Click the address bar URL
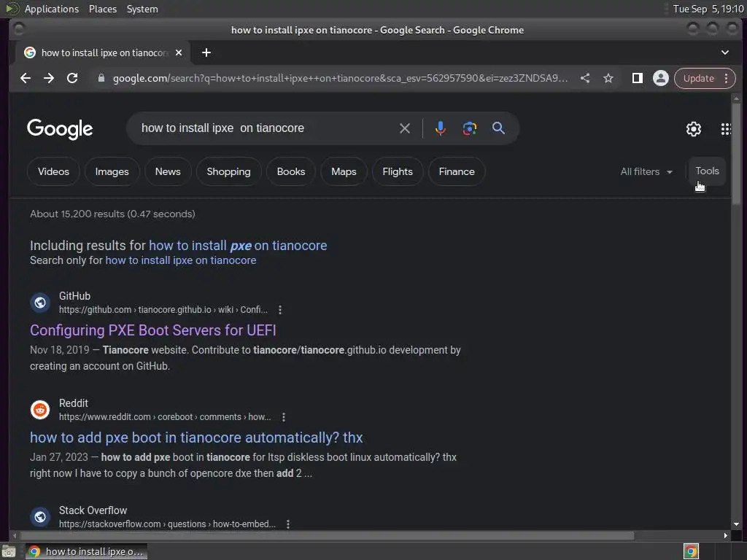 (x=340, y=78)
